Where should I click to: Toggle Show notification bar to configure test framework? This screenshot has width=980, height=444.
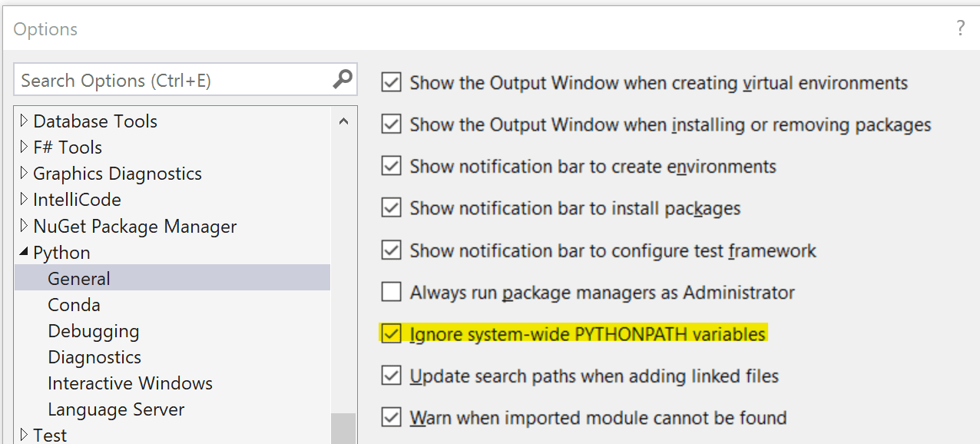click(x=391, y=250)
